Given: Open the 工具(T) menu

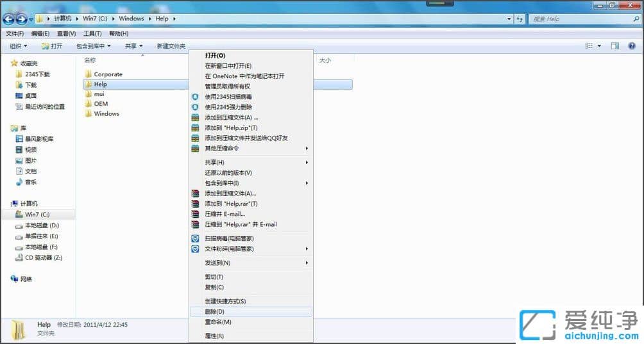Looking at the screenshot, I should (x=92, y=33).
